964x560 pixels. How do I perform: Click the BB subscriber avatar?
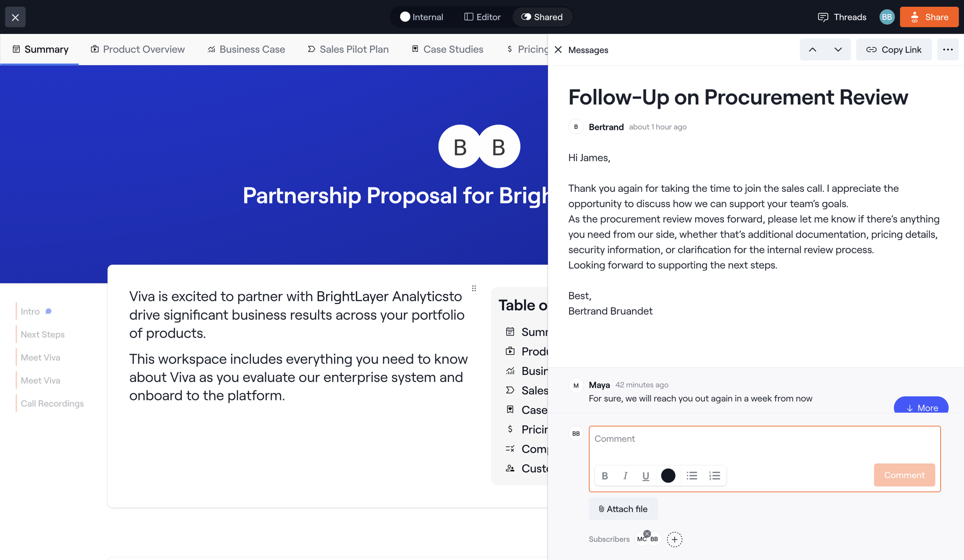[654, 539]
